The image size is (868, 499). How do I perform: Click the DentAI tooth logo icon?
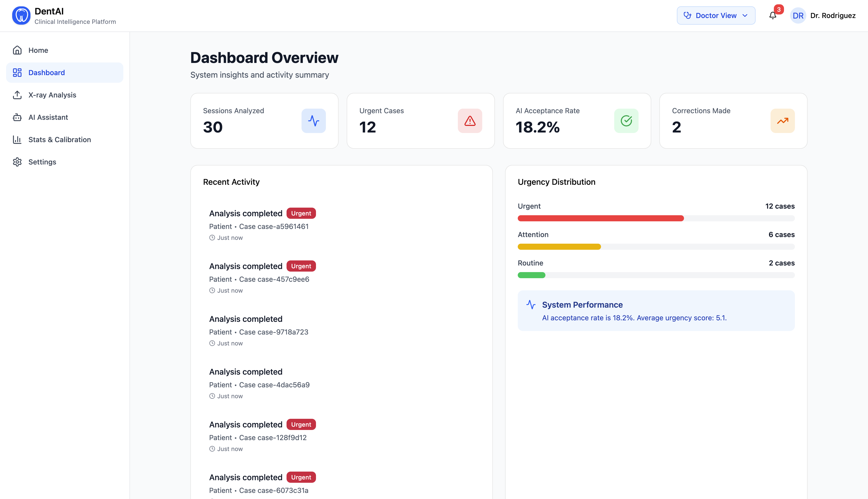click(x=21, y=16)
